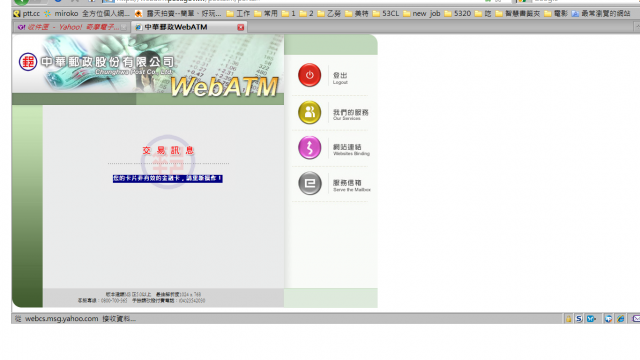Image resolution: width=640 pixels, height=360 pixels.
Task: Open the miroko bookmark
Action: tap(87, 13)
